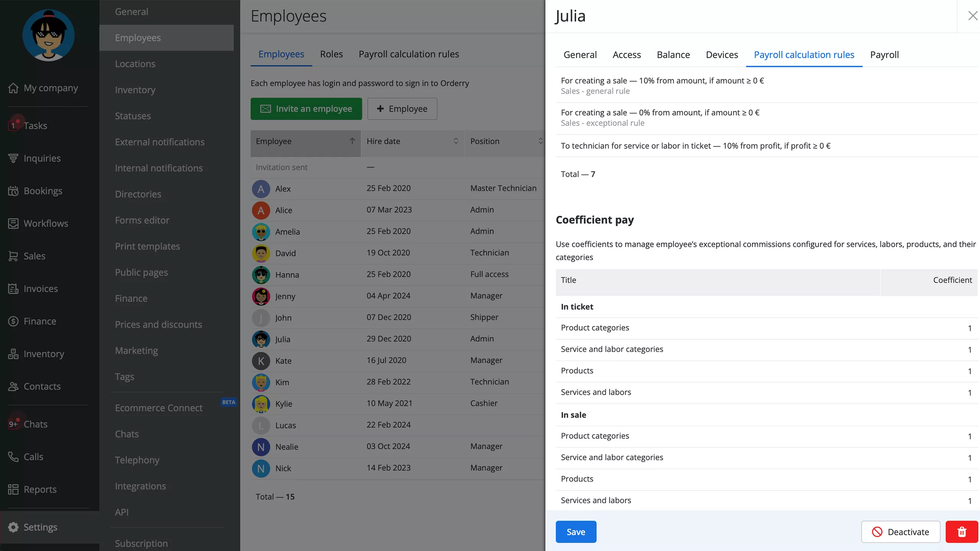Sort by the Employee column arrow
980x551 pixels.
[x=352, y=141]
